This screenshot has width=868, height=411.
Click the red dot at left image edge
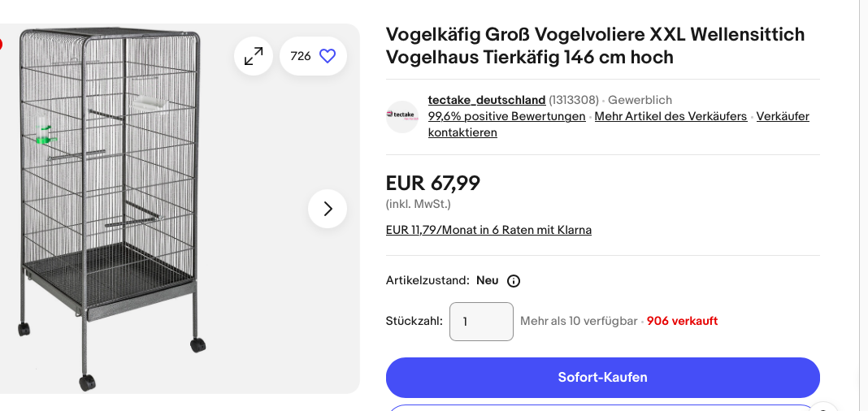(x=1, y=44)
